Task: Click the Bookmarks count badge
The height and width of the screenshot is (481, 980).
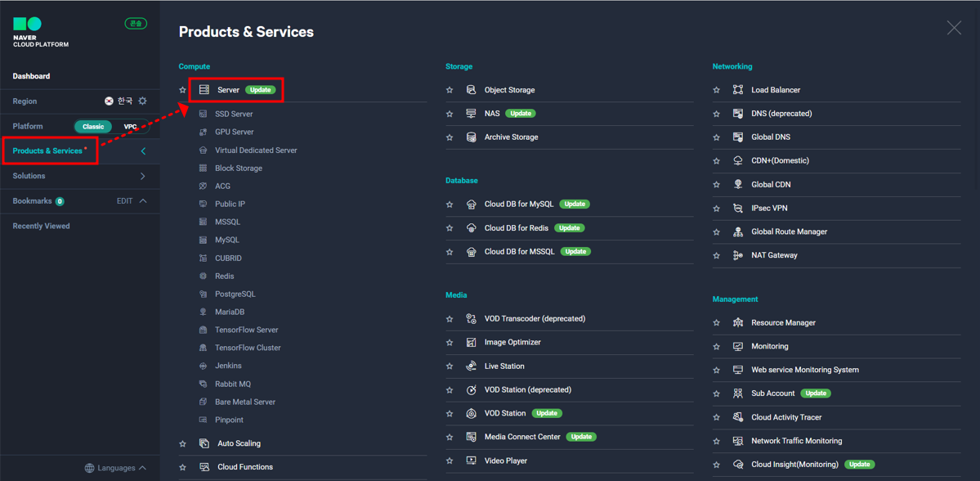Action: click(x=60, y=201)
